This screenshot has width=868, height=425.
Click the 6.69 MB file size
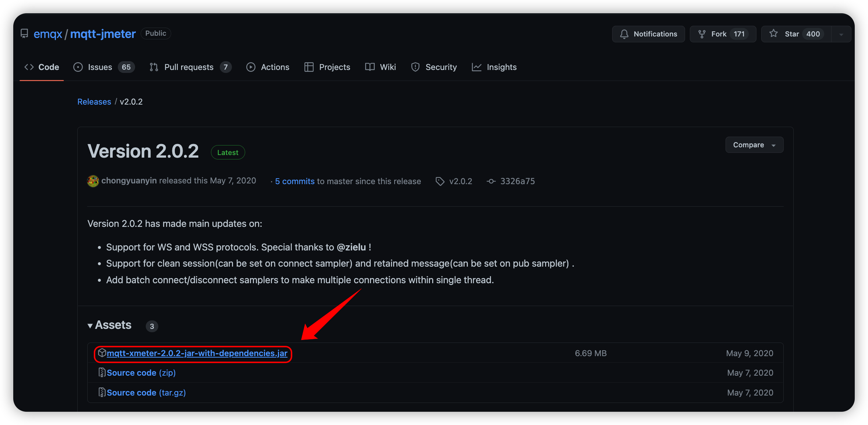[590, 353]
